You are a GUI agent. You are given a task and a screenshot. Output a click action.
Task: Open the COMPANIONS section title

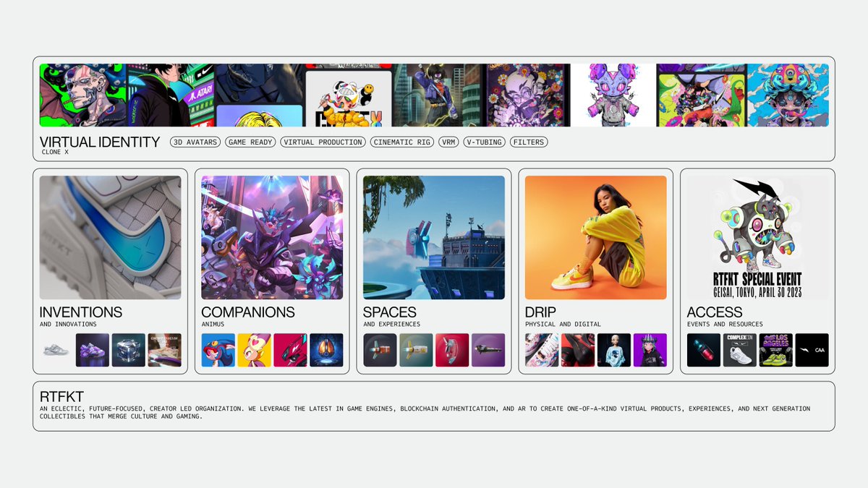pos(248,312)
